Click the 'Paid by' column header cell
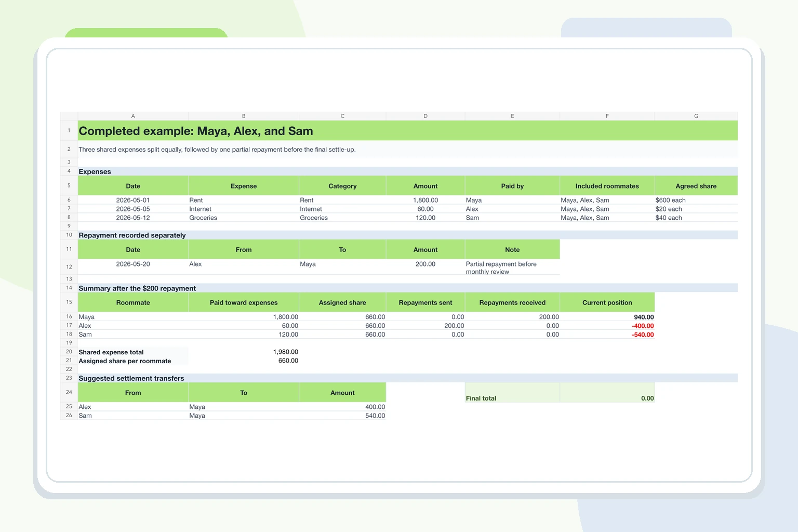Viewport: 798px width, 532px height. pos(512,186)
